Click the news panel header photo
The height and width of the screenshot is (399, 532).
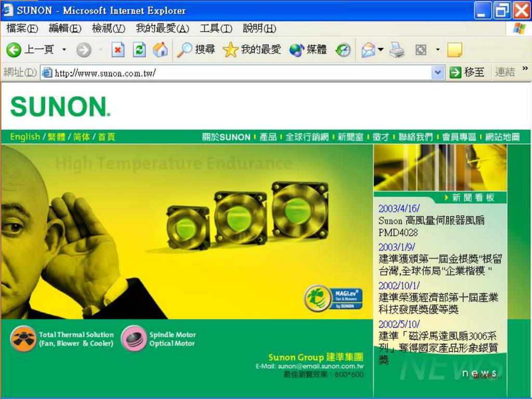(x=440, y=168)
